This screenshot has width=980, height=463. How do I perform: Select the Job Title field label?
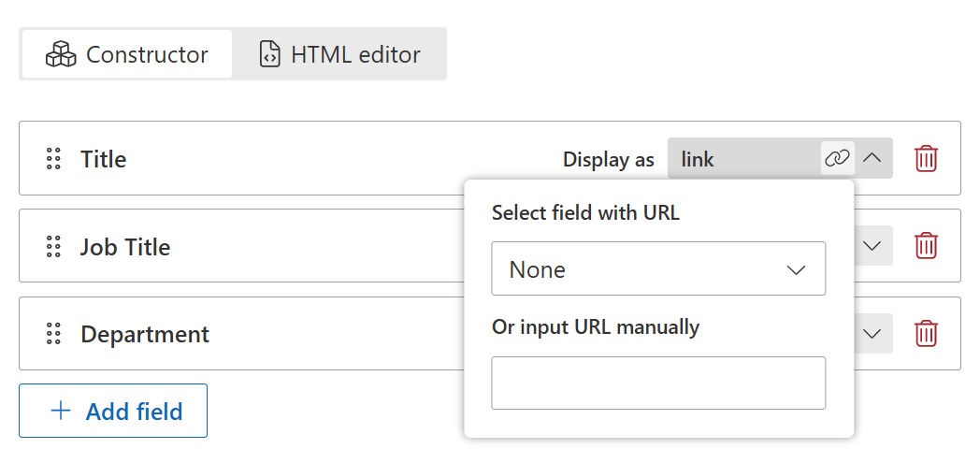pyautogui.click(x=125, y=247)
